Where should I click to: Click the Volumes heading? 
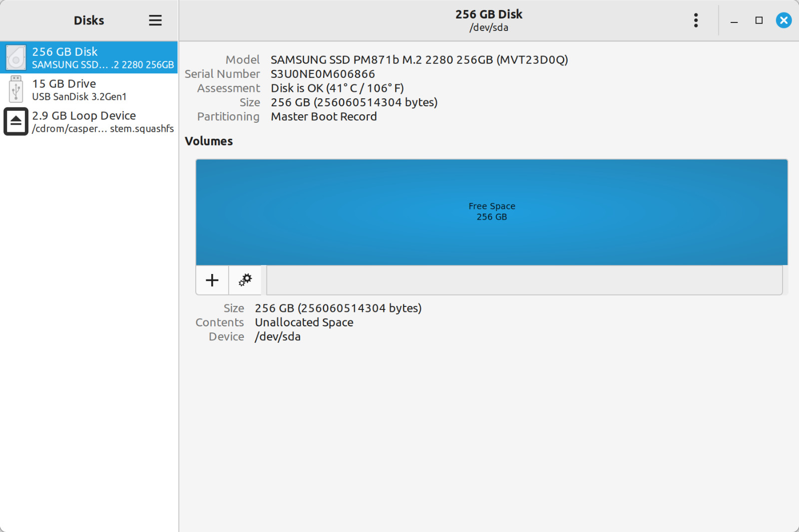(209, 141)
